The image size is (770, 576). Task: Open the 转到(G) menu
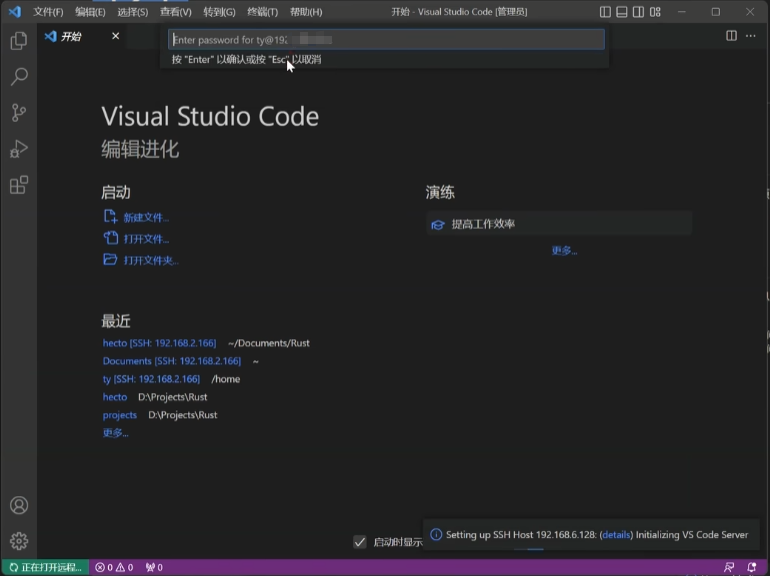(219, 12)
